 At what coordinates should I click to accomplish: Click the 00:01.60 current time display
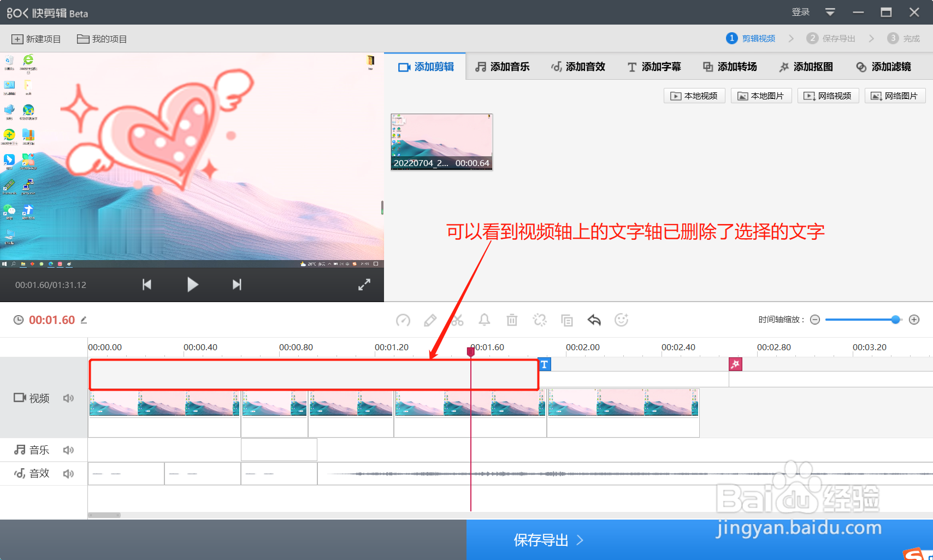[x=52, y=320]
